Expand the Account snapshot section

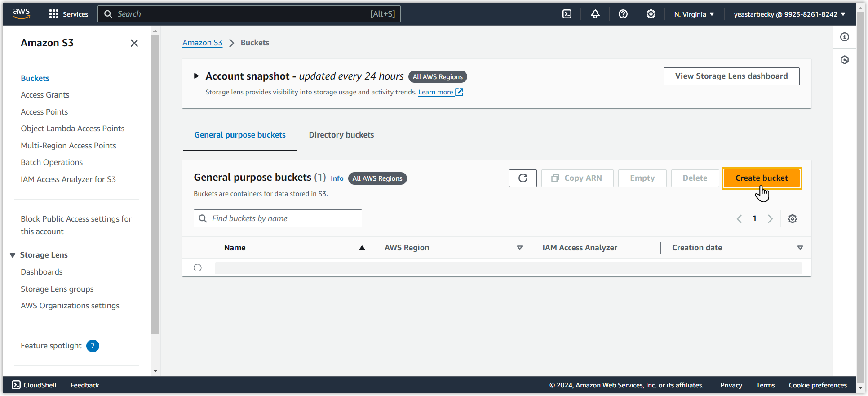(196, 76)
